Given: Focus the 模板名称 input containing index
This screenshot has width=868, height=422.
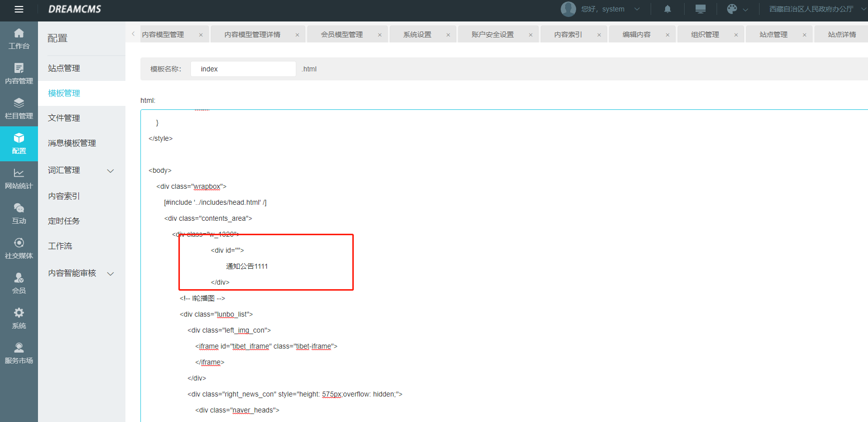Looking at the screenshot, I should pos(243,69).
